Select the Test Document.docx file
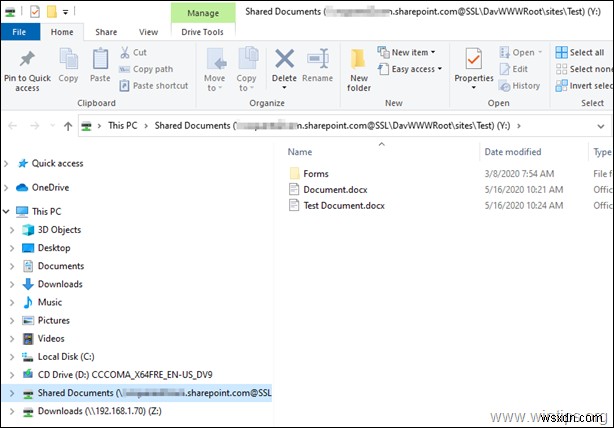Screen dimensions: 614x428 coord(344,206)
